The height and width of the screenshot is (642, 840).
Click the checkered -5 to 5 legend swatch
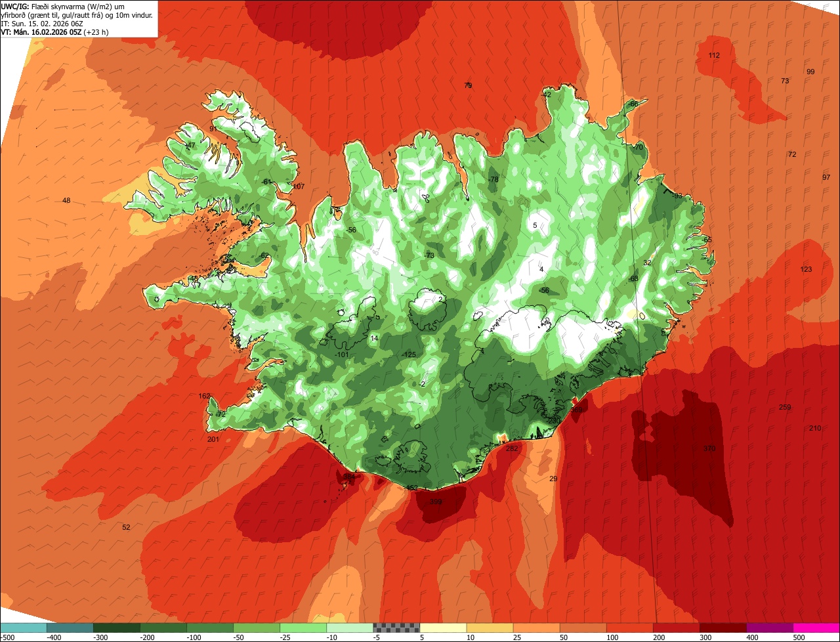coord(396,628)
